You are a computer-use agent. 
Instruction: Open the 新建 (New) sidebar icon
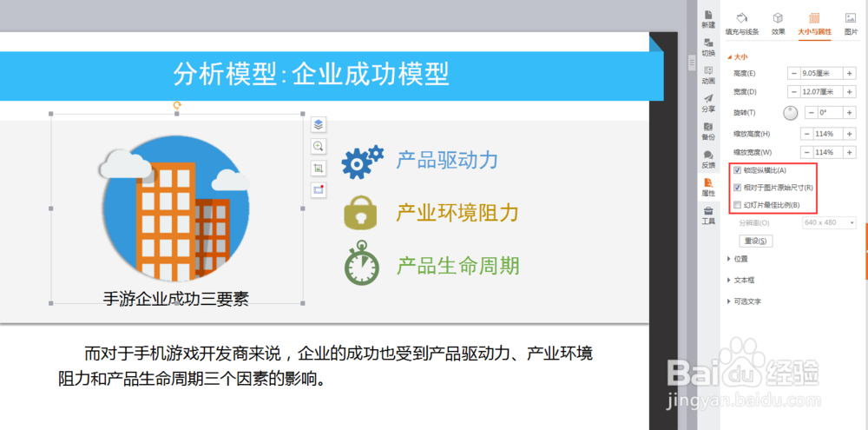point(708,19)
